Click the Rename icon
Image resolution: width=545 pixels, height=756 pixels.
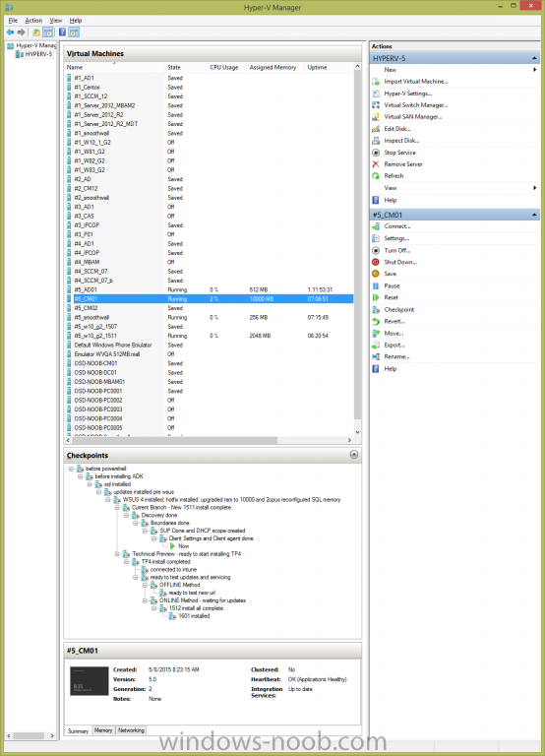point(376,356)
